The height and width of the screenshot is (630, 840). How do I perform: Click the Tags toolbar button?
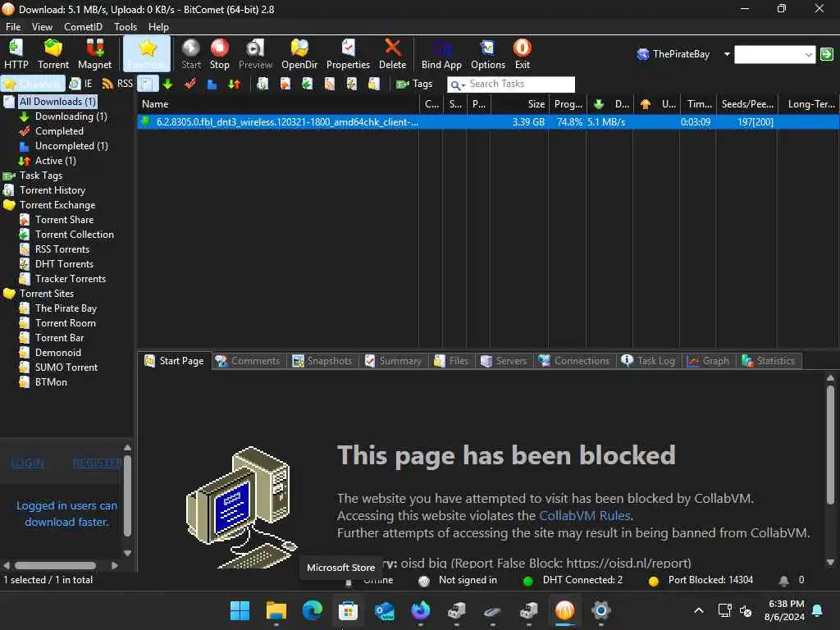[414, 84]
